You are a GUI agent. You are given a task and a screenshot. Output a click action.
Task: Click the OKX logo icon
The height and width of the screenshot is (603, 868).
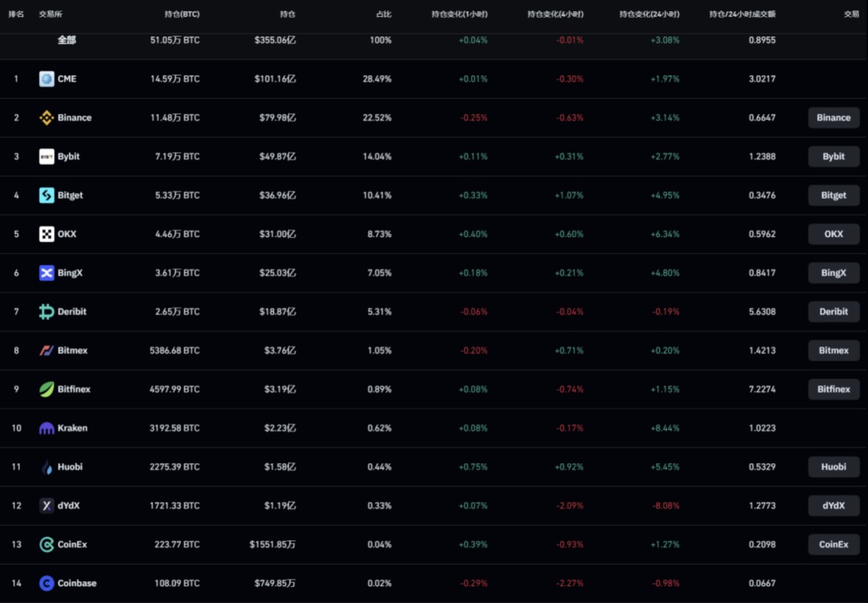47,234
